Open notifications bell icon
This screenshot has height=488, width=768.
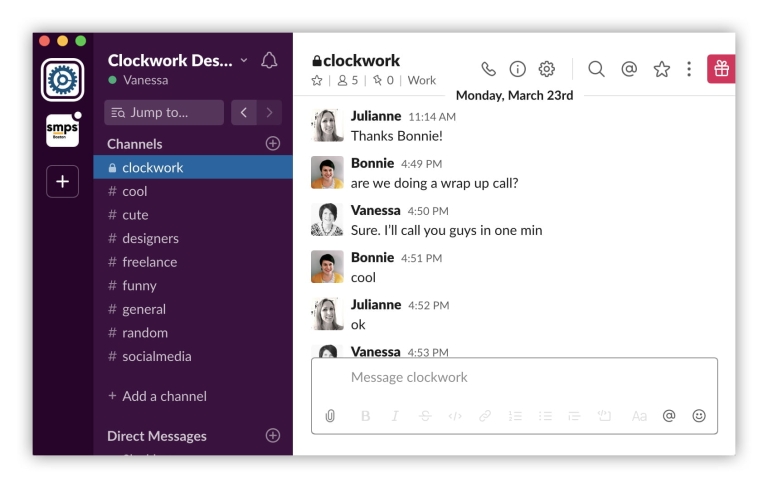269,61
